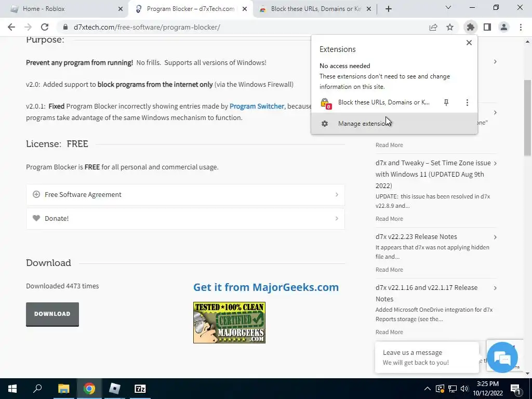Viewport: 532px width, 399px height.
Task: Click the Chrome taskbar icon
Action: (x=89, y=389)
